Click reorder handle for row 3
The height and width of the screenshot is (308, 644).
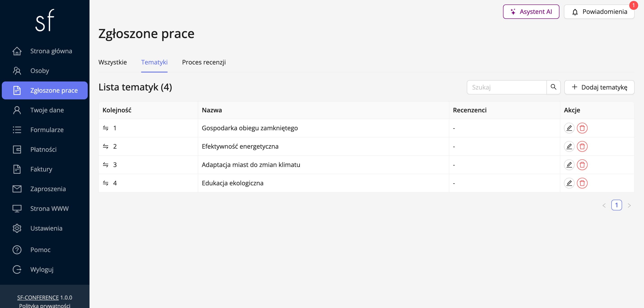tap(105, 165)
